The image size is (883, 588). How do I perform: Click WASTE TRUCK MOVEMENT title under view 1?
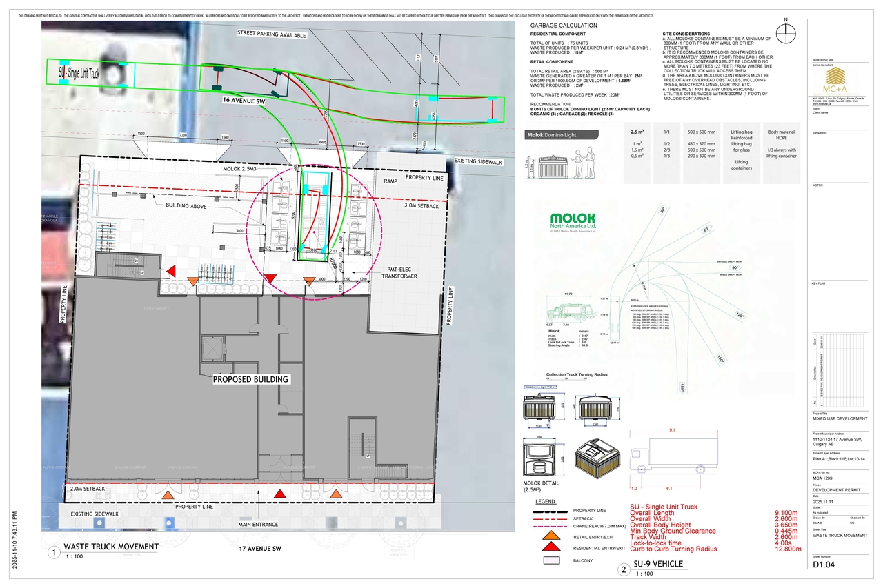pos(111,547)
